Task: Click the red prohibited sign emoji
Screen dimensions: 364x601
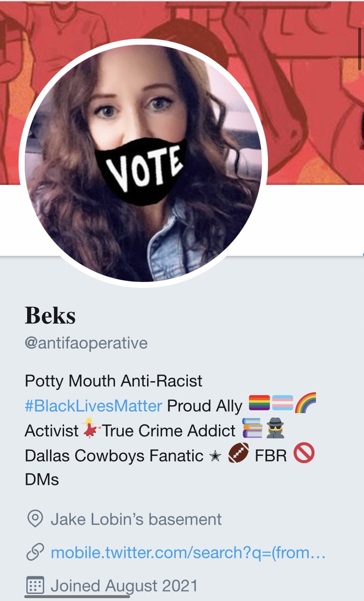Action: pos(304,454)
